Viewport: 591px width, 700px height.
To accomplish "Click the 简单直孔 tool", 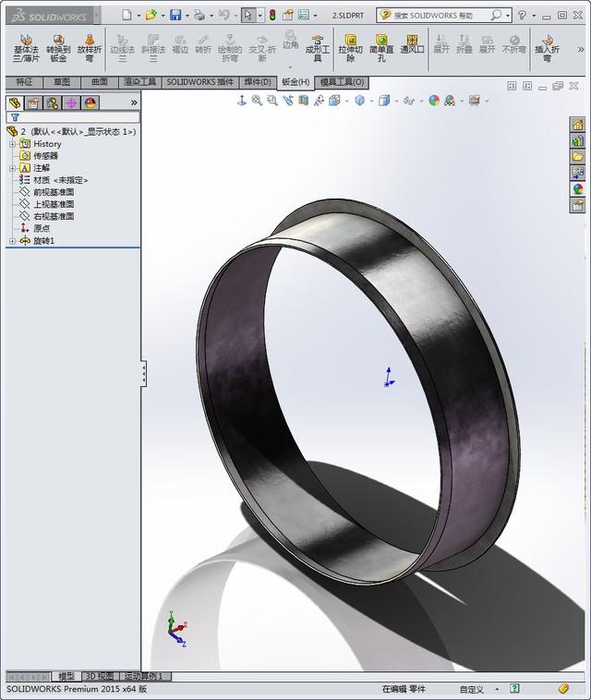I will (x=381, y=48).
